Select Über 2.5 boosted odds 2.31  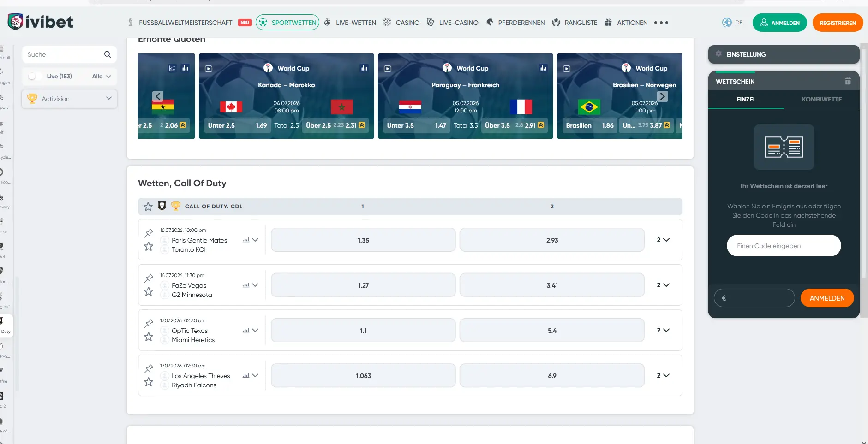(335, 125)
